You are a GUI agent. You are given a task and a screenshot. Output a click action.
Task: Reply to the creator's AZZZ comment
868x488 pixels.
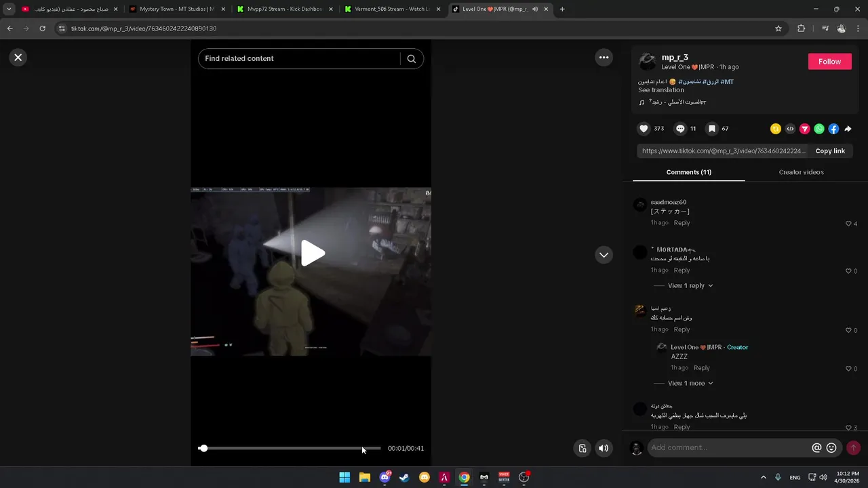pos(701,368)
